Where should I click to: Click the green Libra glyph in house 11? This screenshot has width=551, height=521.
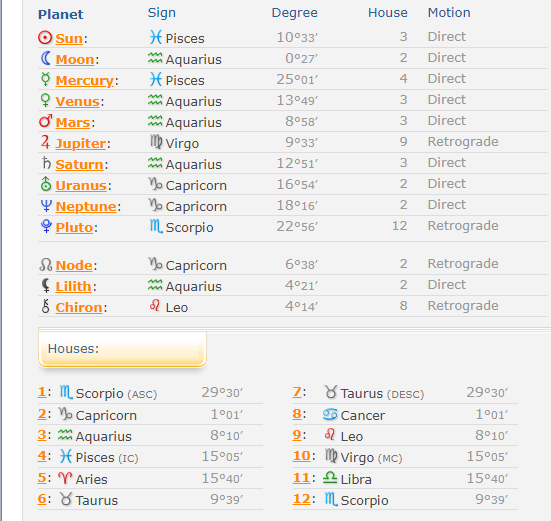click(x=330, y=477)
